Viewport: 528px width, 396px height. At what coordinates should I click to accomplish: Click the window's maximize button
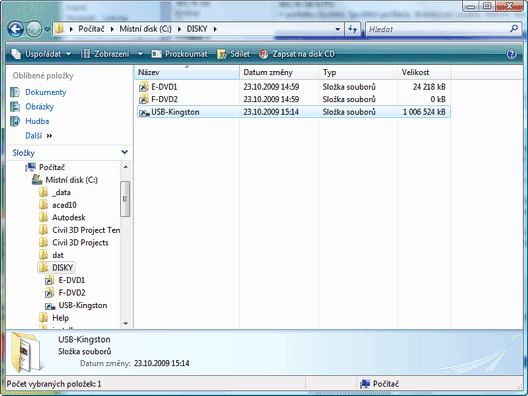click(487, 6)
